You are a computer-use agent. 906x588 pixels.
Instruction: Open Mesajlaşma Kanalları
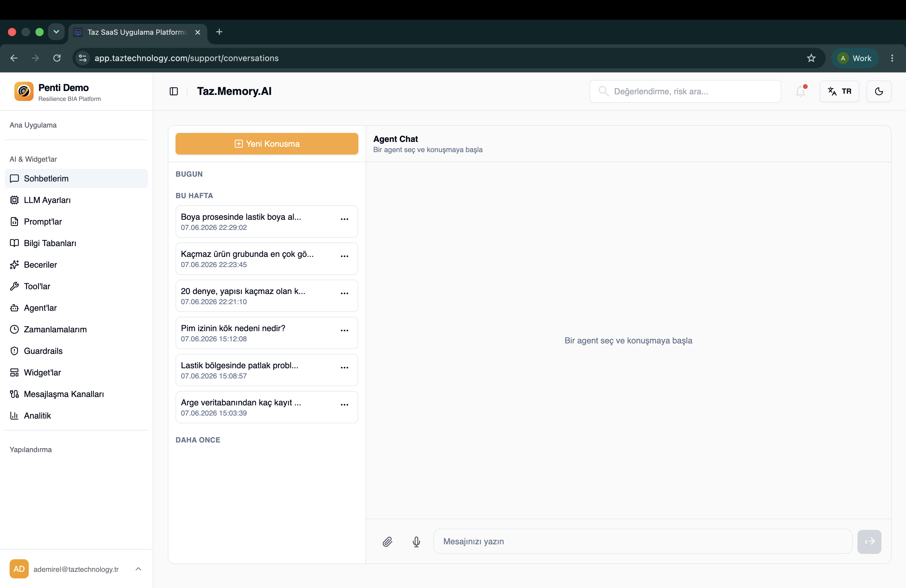pyautogui.click(x=76, y=394)
